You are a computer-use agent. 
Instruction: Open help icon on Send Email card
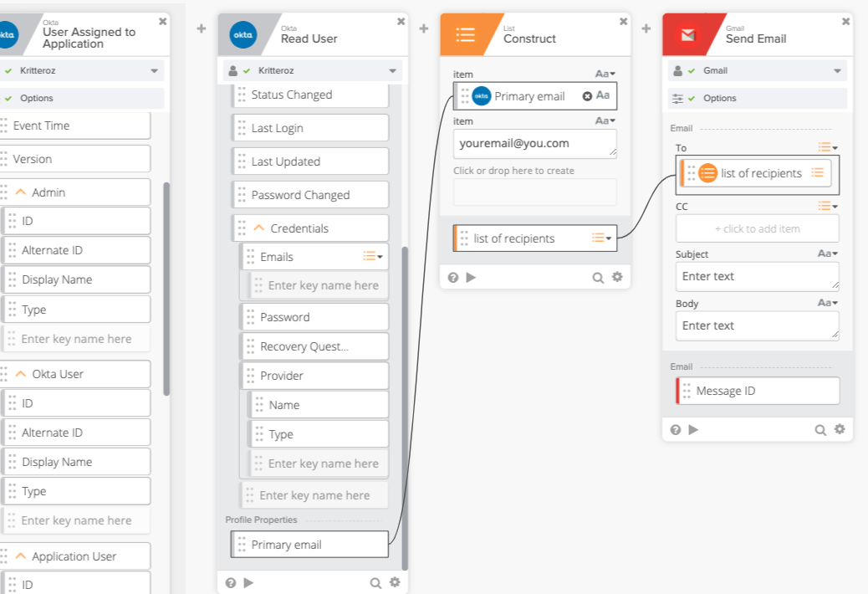[676, 430]
